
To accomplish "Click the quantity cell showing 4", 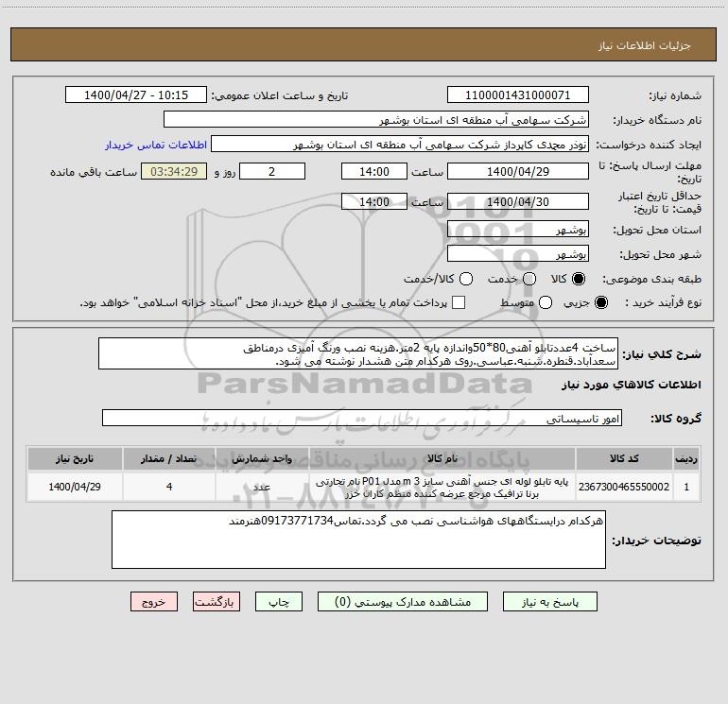I will (169, 487).
